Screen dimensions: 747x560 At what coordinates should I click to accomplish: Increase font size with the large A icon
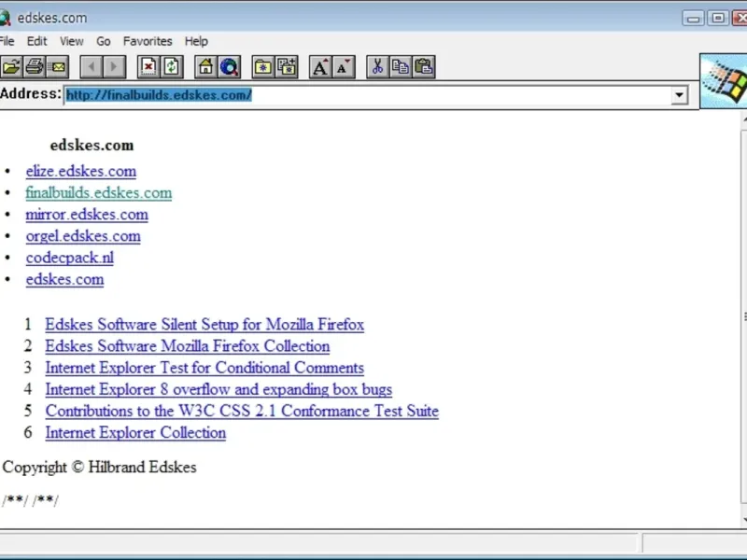point(320,66)
